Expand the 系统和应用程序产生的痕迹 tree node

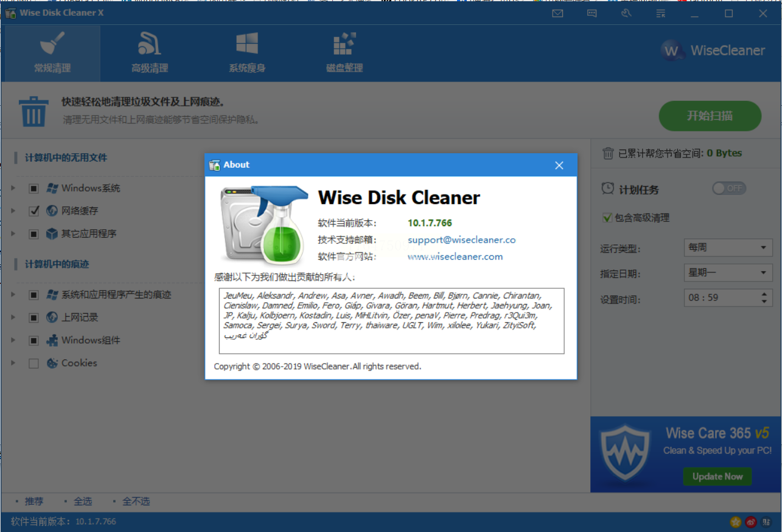(x=13, y=295)
